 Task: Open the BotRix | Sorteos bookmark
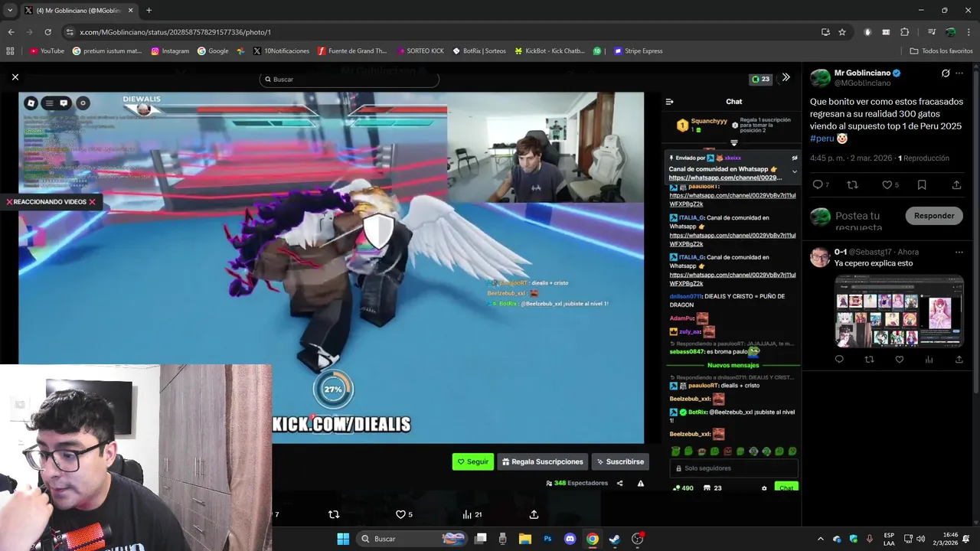point(479,51)
